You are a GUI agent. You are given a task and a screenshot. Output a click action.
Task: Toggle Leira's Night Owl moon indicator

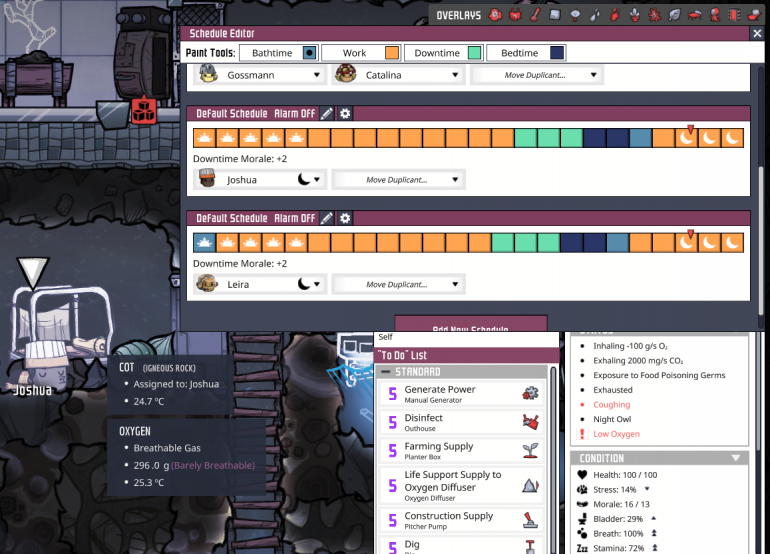point(304,284)
